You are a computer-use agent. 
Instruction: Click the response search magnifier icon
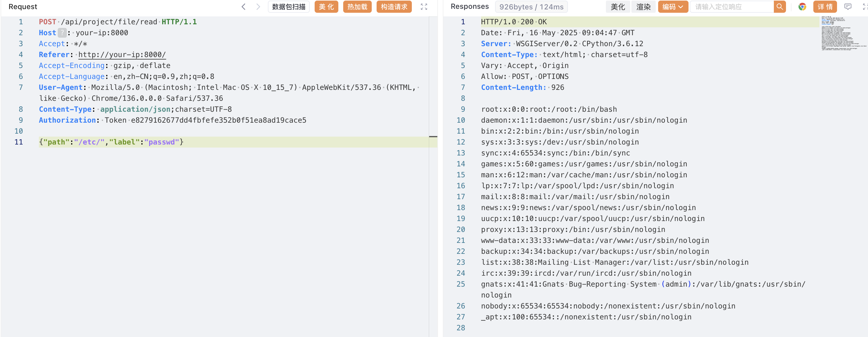[780, 7]
